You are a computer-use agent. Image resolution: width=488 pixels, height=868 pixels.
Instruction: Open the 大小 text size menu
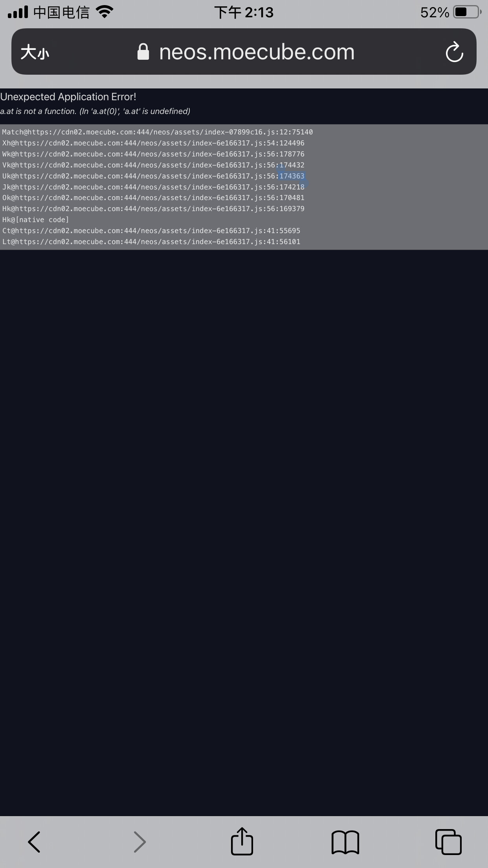click(x=35, y=52)
